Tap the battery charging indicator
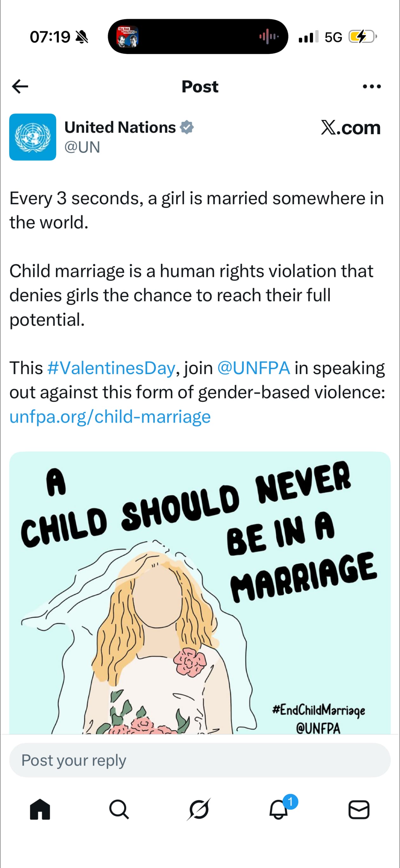The image size is (400, 868). (x=362, y=37)
